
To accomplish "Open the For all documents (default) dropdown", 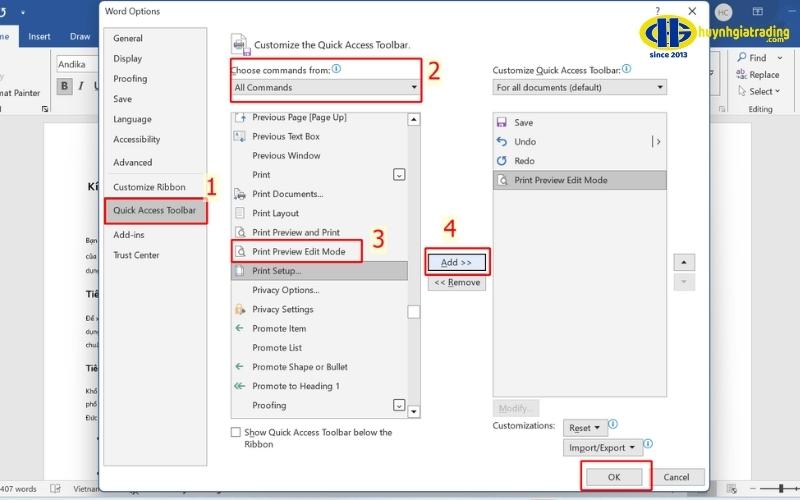I will 580,87.
